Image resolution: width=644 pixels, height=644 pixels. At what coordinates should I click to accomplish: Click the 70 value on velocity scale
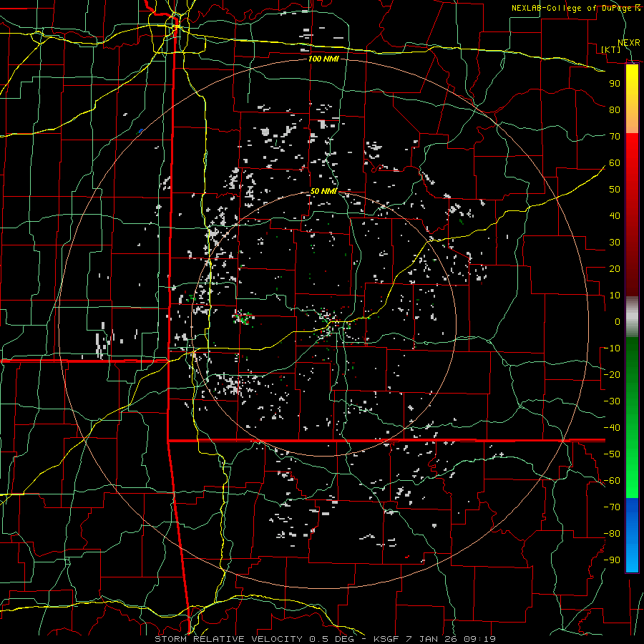tap(615, 137)
